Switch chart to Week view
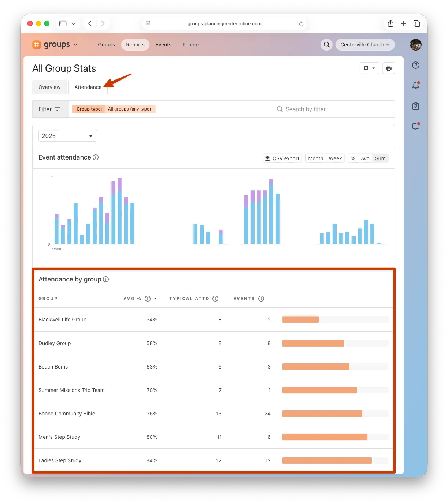 pos(335,158)
